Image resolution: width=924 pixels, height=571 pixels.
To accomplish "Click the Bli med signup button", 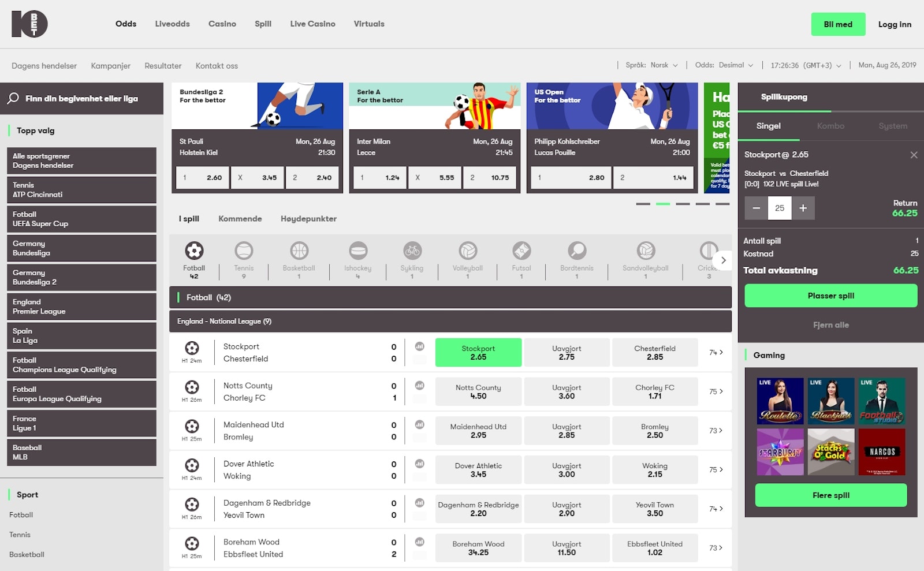I will tap(838, 24).
